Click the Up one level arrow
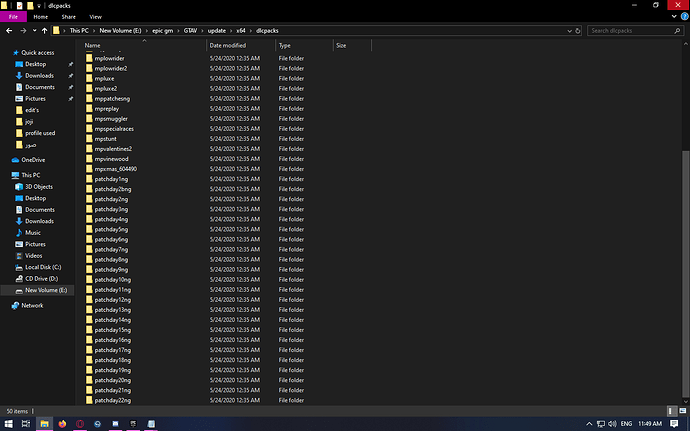Image resolution: width=690 pixels, height=431 pixels. [45, 31]
